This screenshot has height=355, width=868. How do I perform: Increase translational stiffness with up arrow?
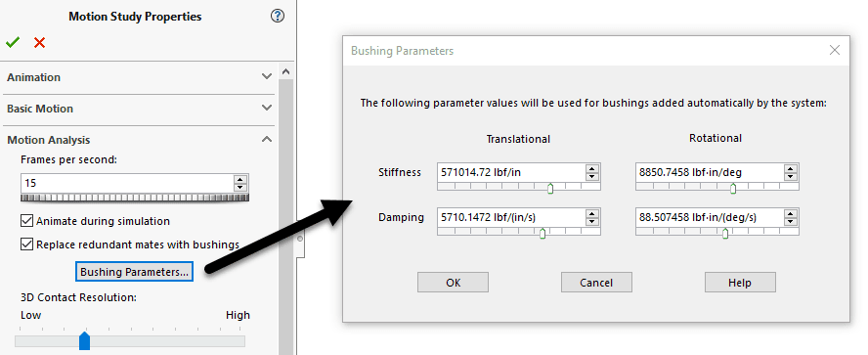click(x=592, y=169)
